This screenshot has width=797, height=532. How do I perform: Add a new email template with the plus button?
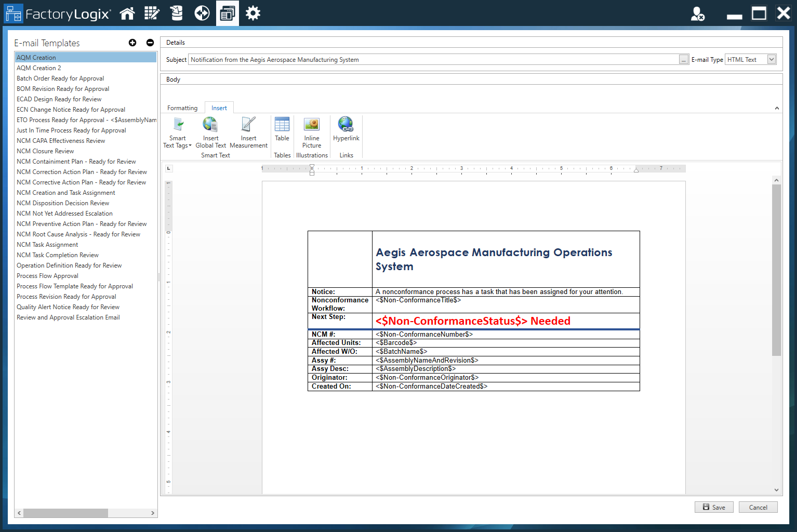[132, 43]
